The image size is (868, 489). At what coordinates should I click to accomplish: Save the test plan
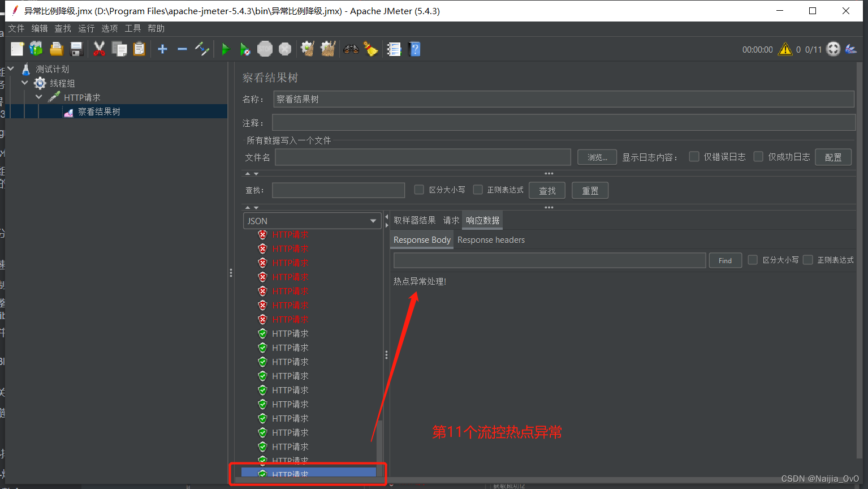click(76, 49)
